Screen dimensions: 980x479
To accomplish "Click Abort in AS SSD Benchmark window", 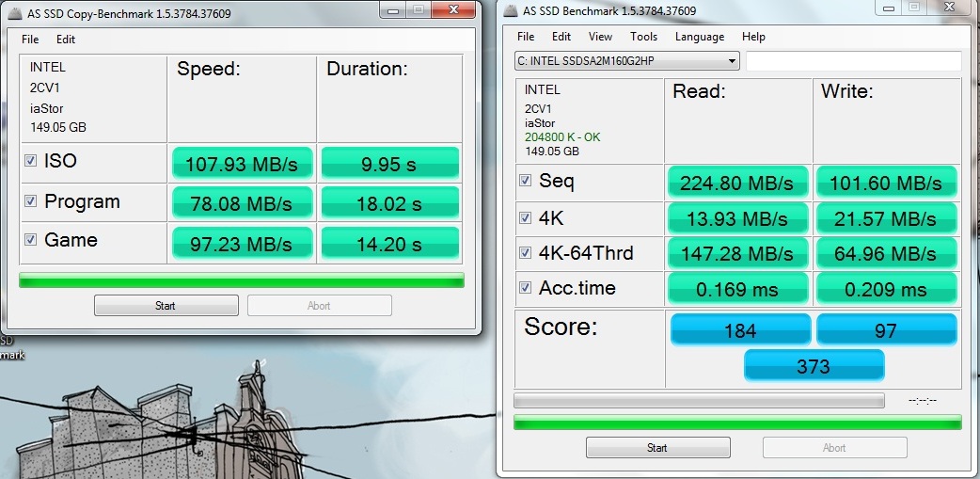I will tap(834, 448).
